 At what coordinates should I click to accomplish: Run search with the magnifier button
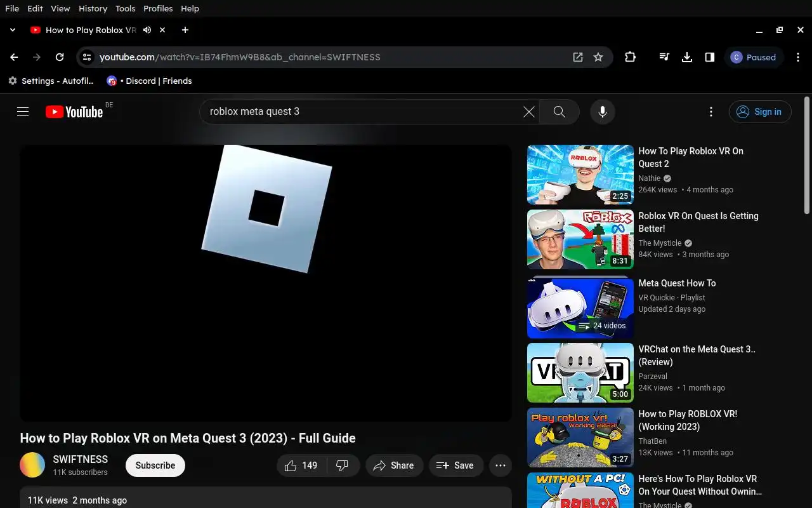tap(559, 112)
